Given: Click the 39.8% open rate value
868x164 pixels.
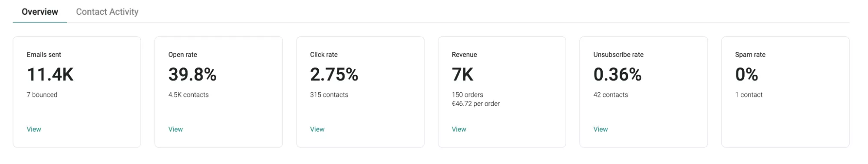Looking at the screenshot, I should point(192,74).
